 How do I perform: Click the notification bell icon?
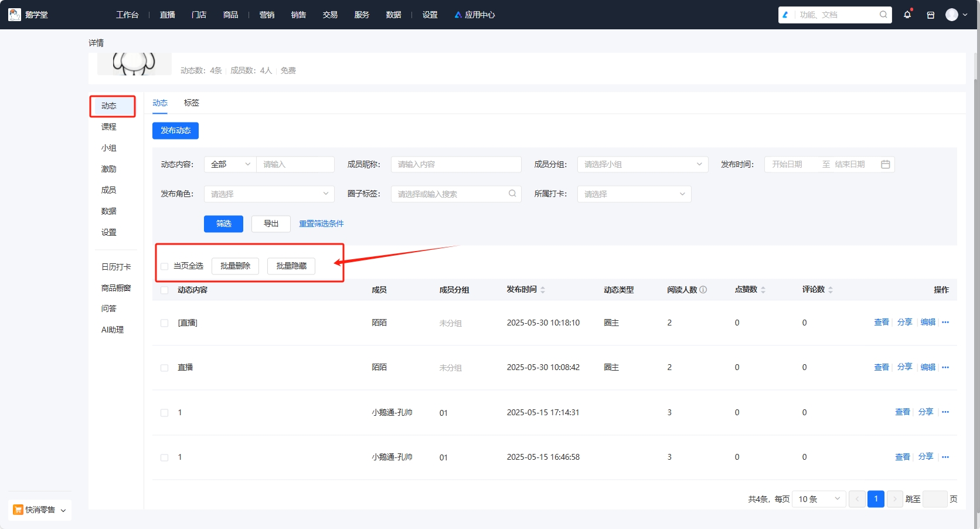coord(907,15)
